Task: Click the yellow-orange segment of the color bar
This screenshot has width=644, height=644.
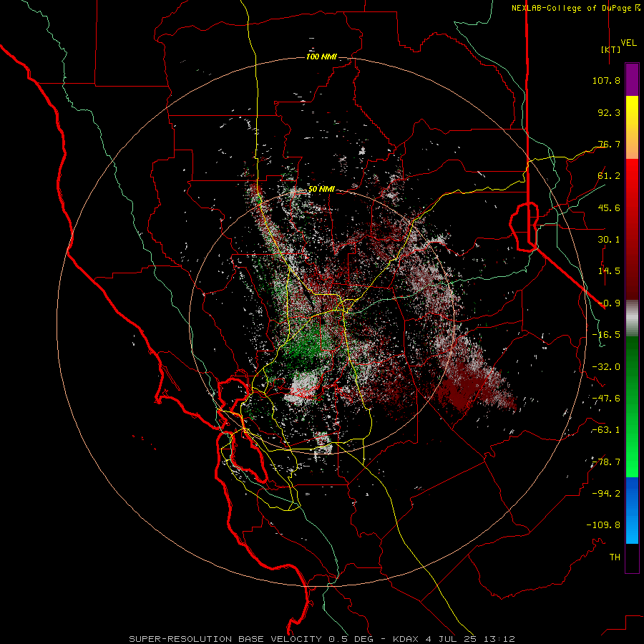Action: pyautogui.click(x=632, y=127)
